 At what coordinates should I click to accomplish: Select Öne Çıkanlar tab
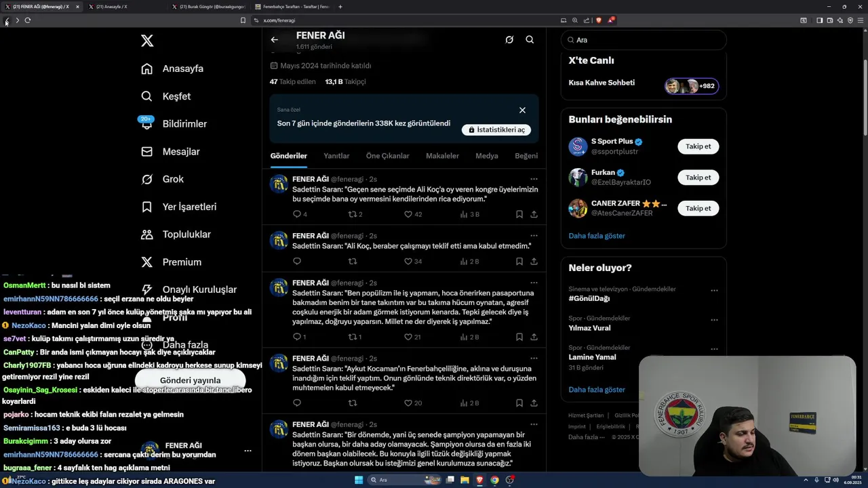(388, 156)
